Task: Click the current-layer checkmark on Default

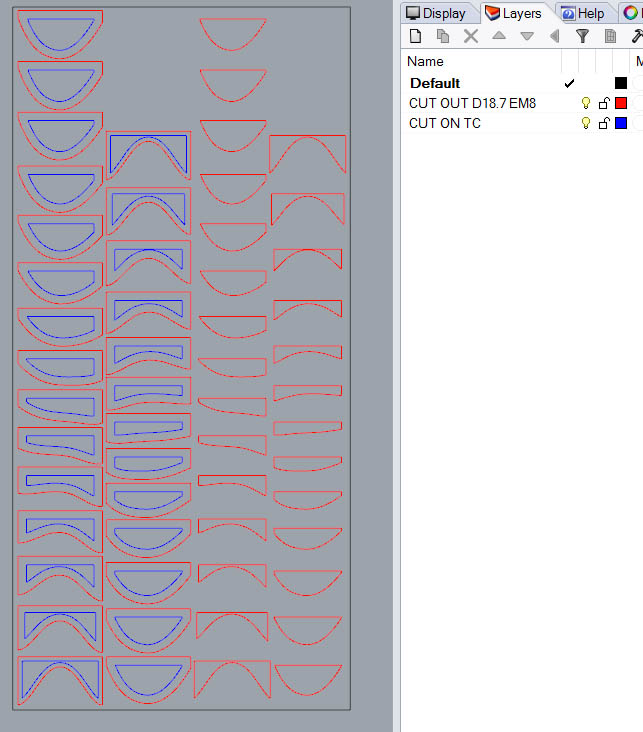Action: 569,83
